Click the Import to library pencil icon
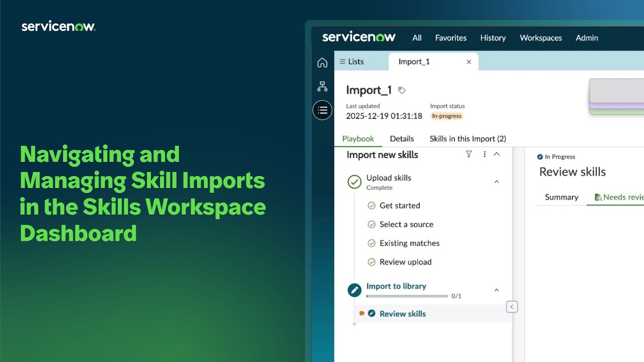Screen dimensions: 644x362 click(x=355, y=290)
